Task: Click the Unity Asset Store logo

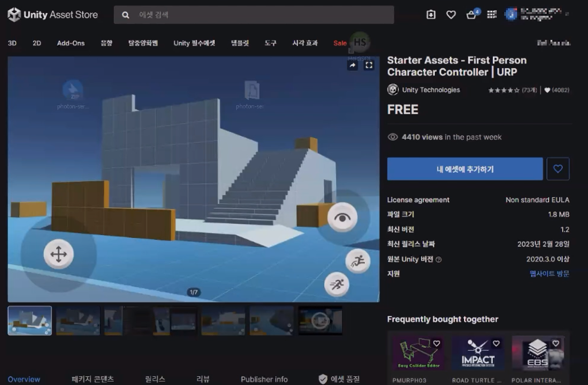Action: 53,15
